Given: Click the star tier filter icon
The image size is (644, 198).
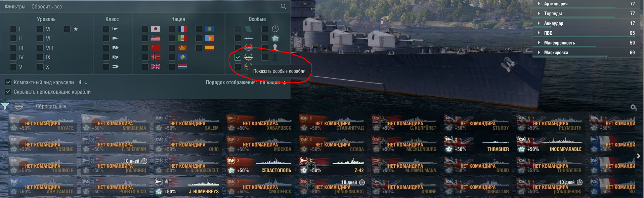Looking at the screenshot, I should coord(76,29).
